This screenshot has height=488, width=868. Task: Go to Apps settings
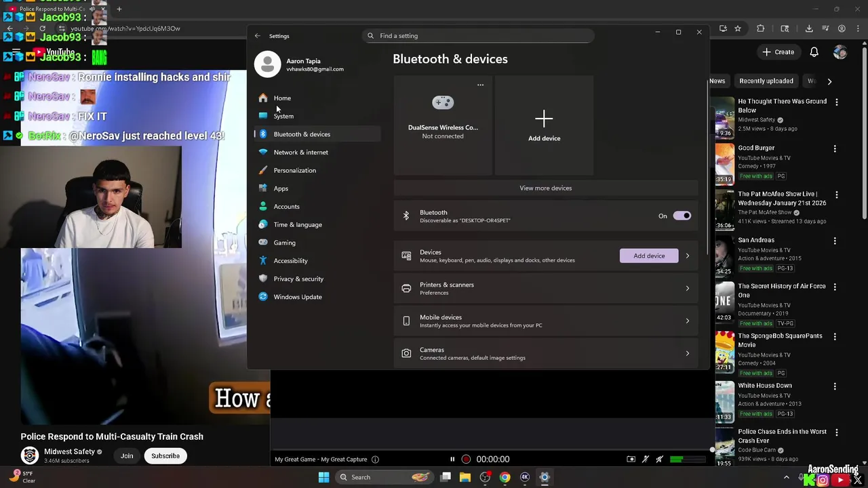(281, 188)
